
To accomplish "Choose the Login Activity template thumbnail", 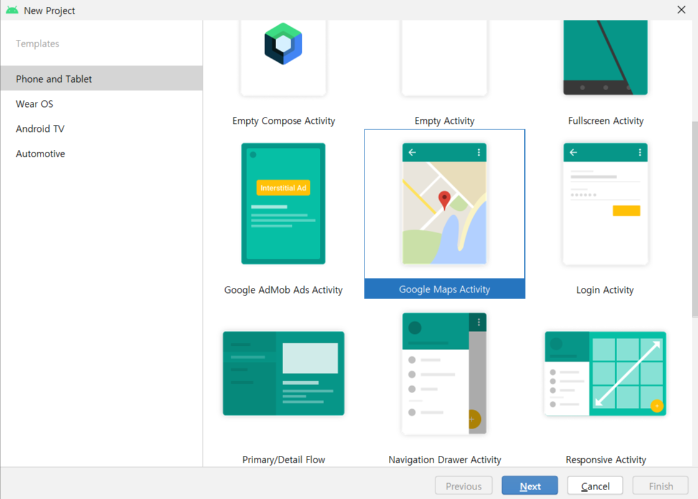I will coord(605,203).
